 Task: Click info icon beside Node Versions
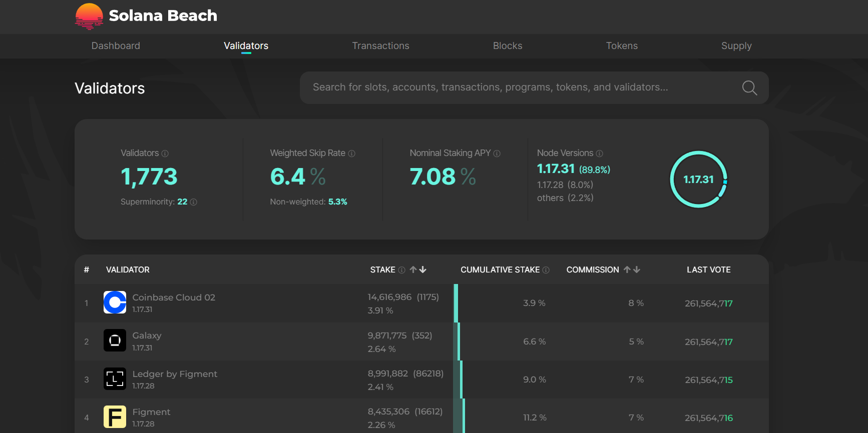600,153
